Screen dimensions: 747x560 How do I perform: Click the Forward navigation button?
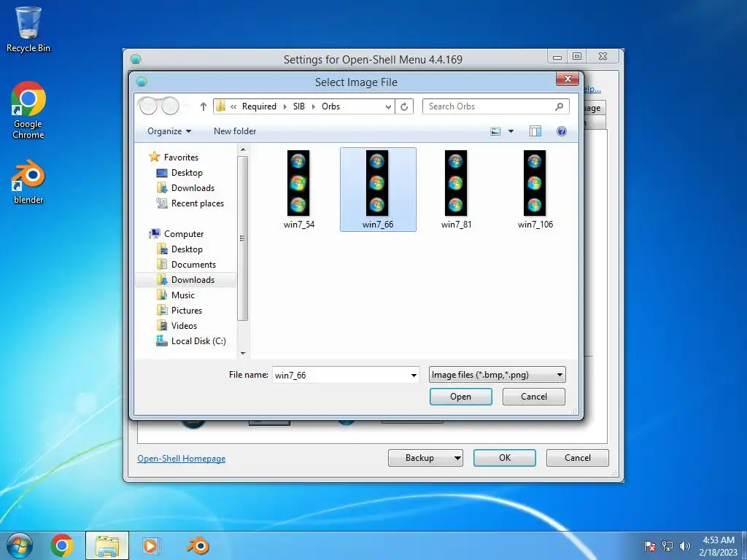pyautogui.click(x=170, y=106)
